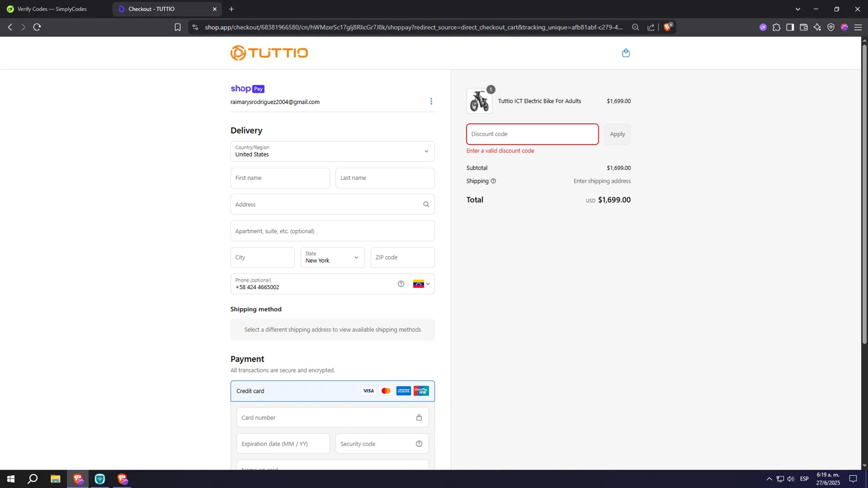Show hidden system tray icons
Viewport: 868px width, 488px height.
pyautogui.click(x=769, y=479)
